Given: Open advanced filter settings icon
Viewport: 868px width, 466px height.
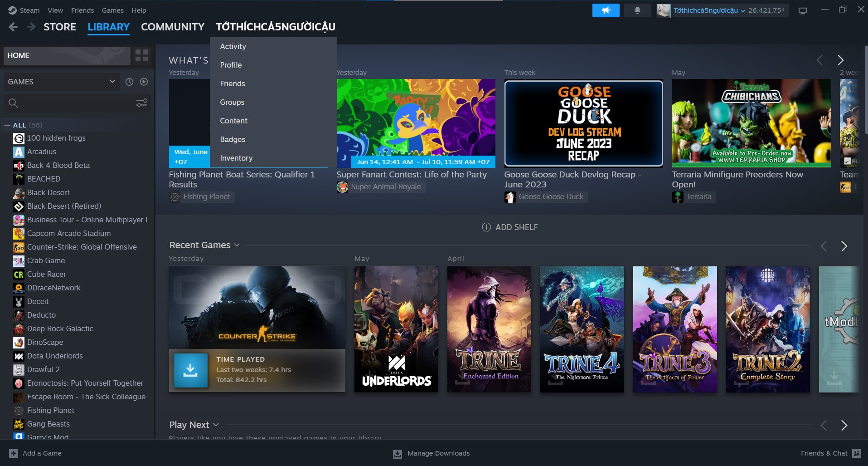Looking at the screenshot, I should point(141,103).
